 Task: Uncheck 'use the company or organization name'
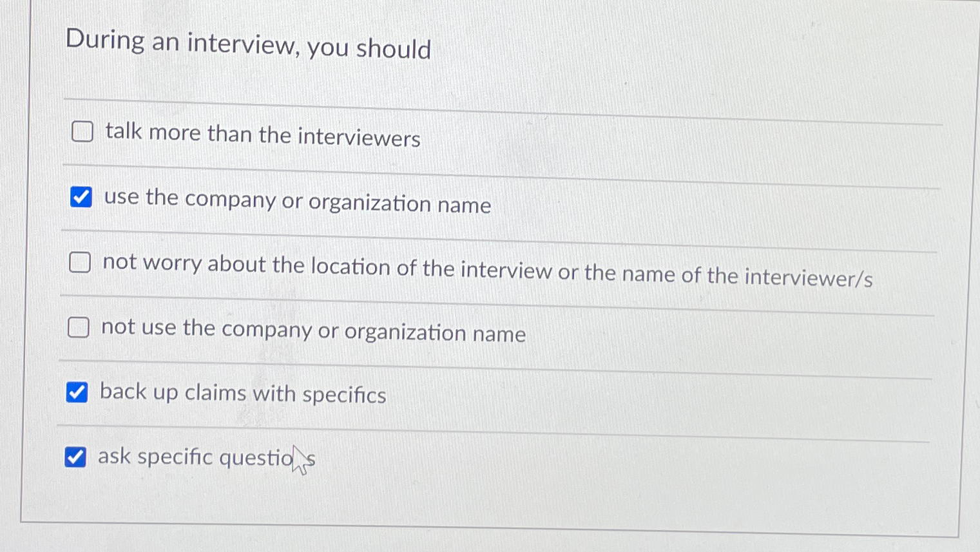coord(80,198)
